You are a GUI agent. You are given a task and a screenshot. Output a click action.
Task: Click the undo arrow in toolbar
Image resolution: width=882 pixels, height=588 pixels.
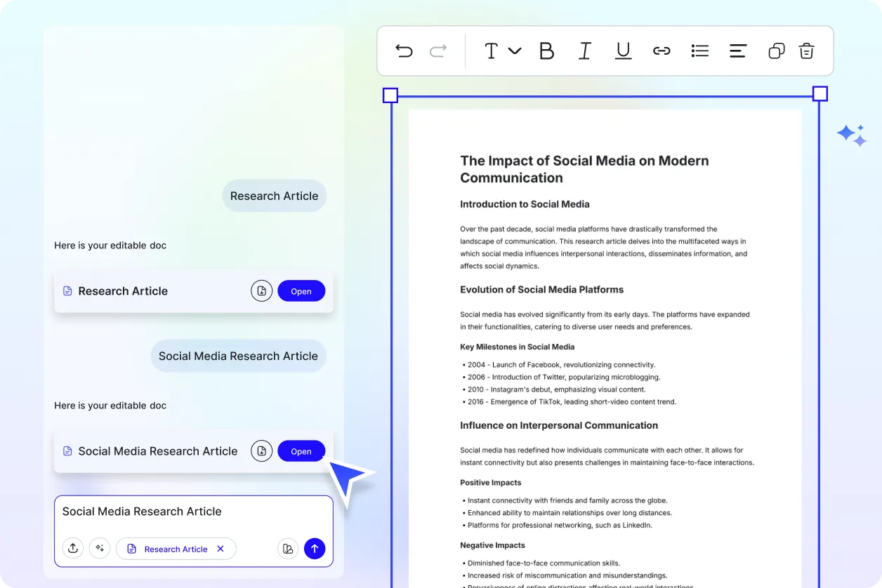tap(404, 51)
